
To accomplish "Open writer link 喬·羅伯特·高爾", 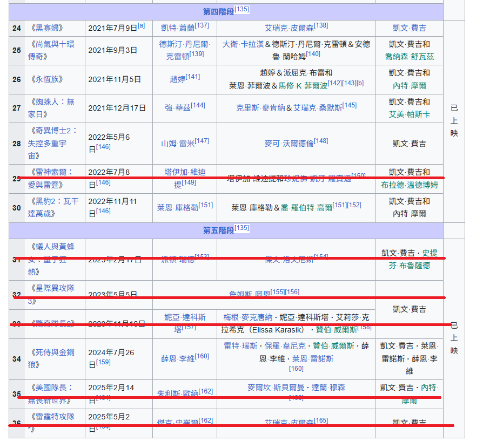I will 306,208.
